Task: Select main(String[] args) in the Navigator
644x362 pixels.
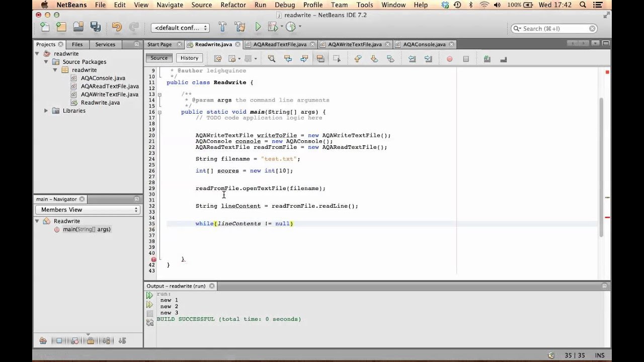Action: pyautogui.click(x=87, y=229)
